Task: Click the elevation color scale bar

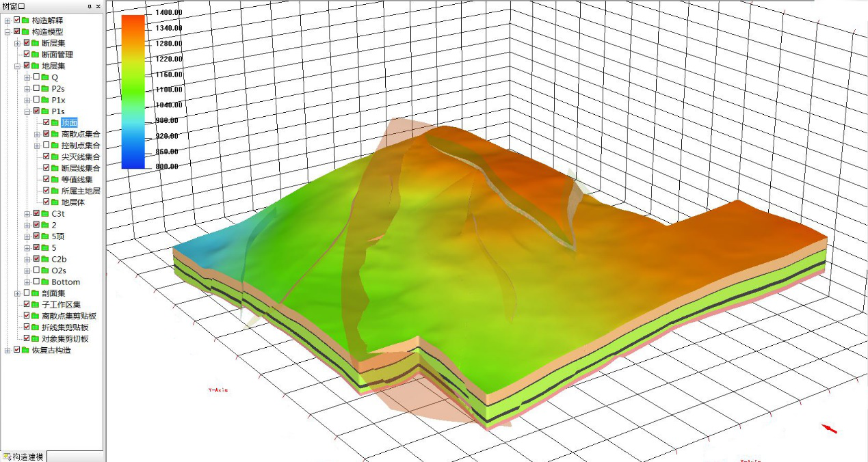Action: click(x=133, y=91)
